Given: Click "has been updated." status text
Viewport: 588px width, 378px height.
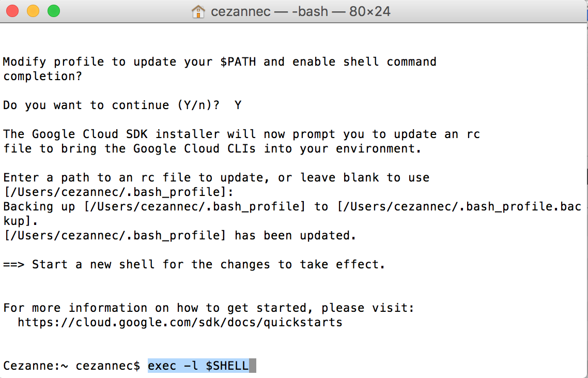Looking at the screenshot, I should [296, 236].
